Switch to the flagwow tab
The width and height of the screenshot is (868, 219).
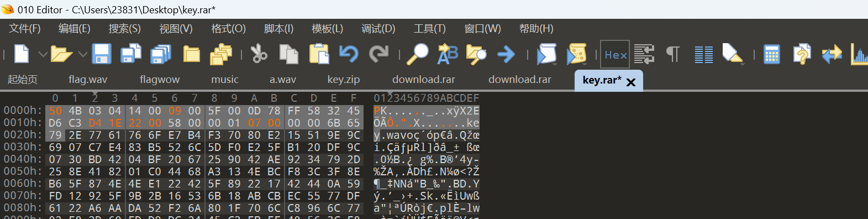160,80
